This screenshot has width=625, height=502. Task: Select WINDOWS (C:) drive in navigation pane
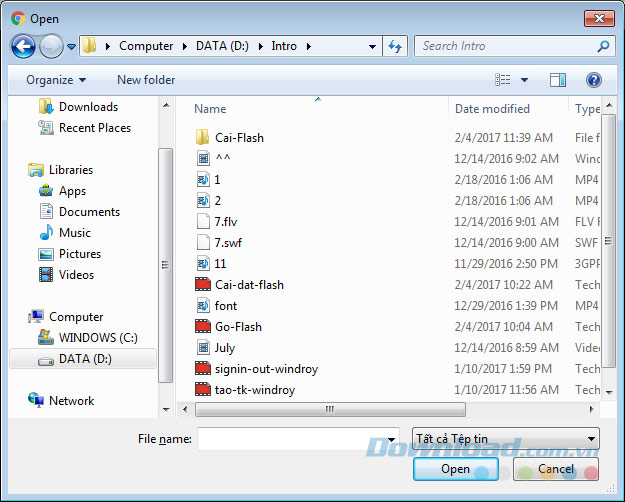click(x=97, y=338)
